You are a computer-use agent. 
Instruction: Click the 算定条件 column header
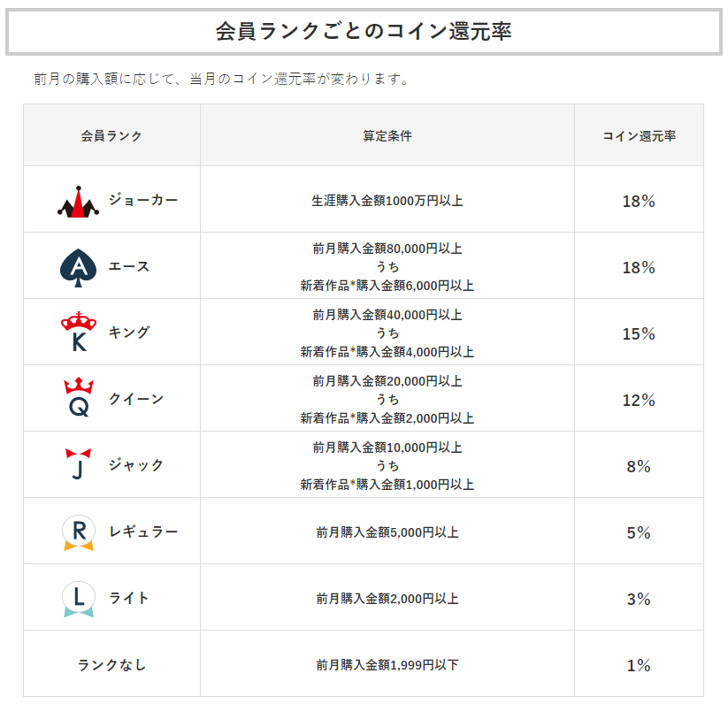[387, 135]
